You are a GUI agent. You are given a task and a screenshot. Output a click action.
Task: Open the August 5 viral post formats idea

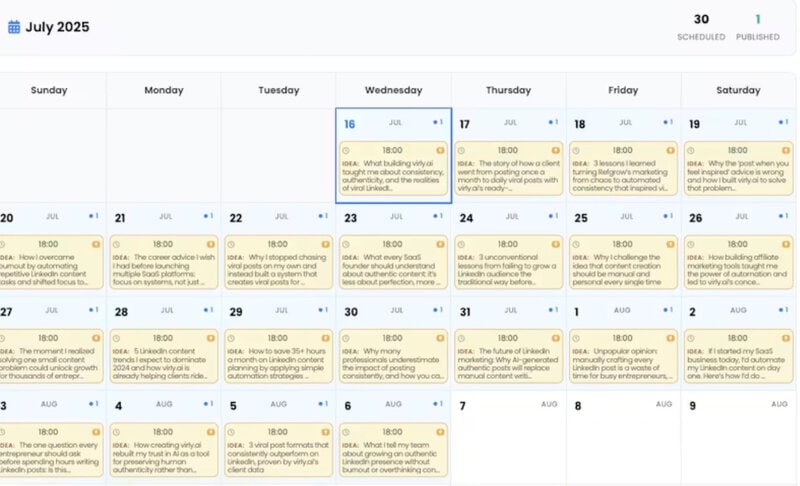(x=279, y=450)
